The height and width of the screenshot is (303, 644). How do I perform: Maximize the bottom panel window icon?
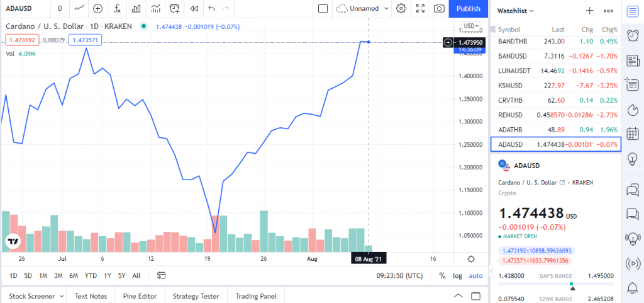[475, 296]
